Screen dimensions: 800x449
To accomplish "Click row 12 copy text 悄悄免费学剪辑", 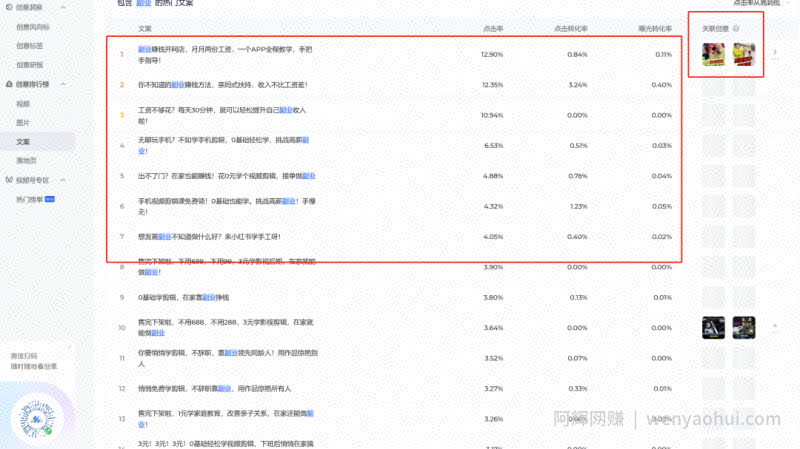I will pyautogui.click(x=214, y=389).
